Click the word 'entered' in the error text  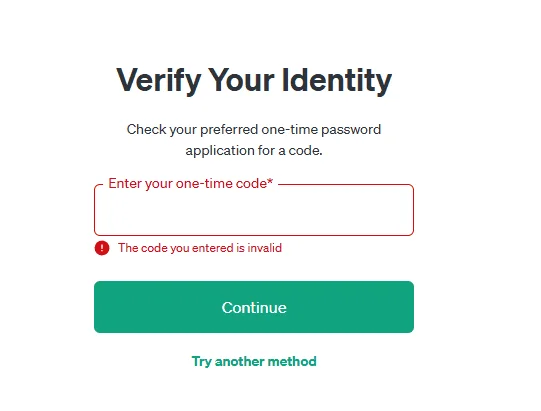tap(213, 248)
